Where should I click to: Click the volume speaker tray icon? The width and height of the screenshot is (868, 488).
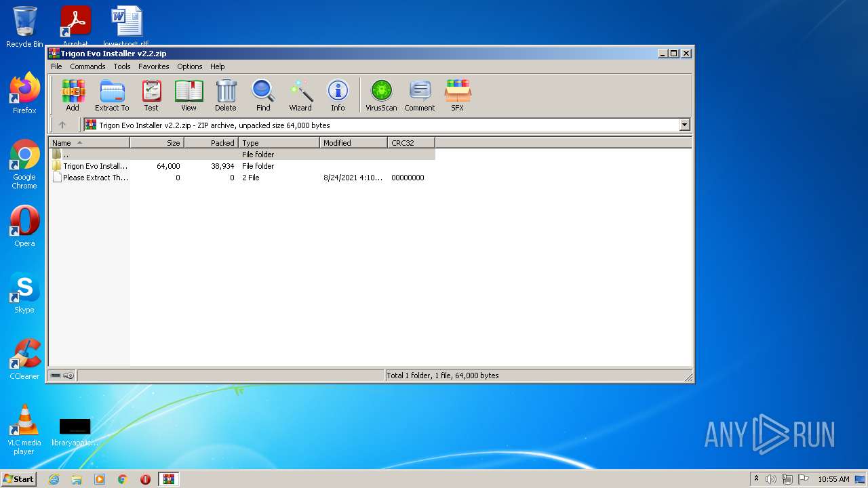pyautogui.click(x=771, y=479)
